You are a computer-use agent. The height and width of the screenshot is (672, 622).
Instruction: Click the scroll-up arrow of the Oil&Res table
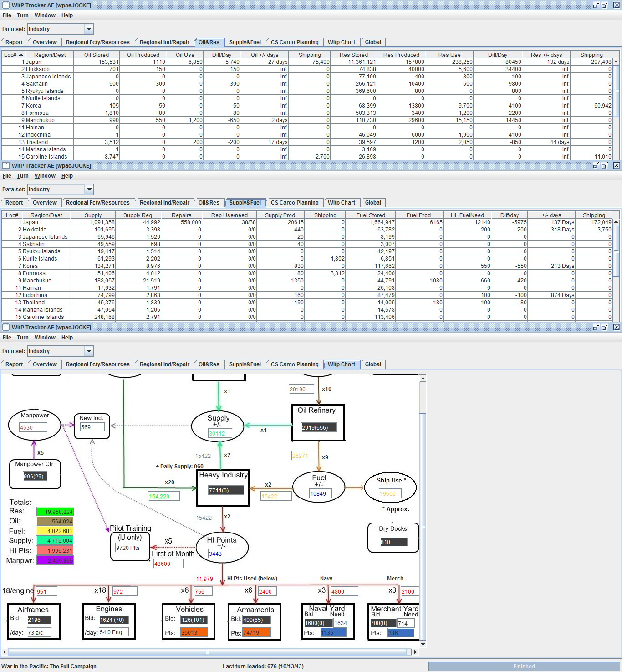click(616, 62)
